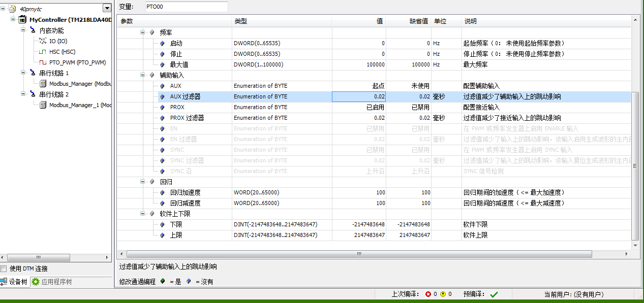Select the AUX 过滤器 value cell
644x303 pixels.
359,96
